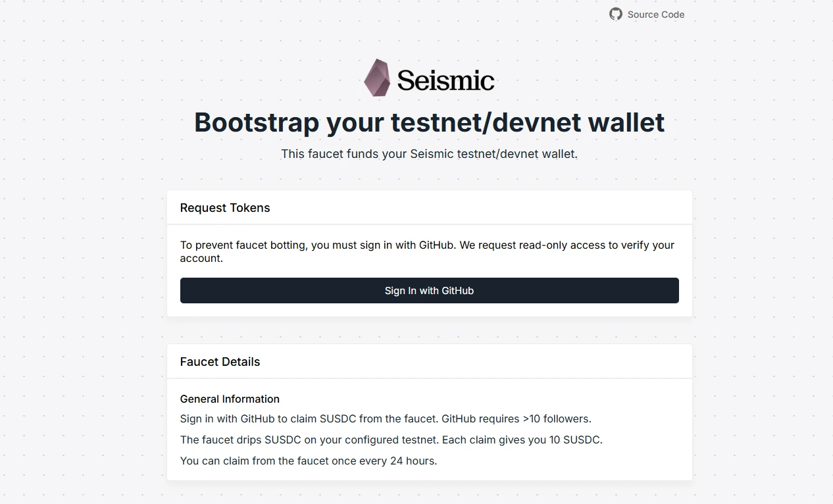This screenshot has width=833, height=504.
Task: Click the GitHub octocat icon
Action: [616, 14]
